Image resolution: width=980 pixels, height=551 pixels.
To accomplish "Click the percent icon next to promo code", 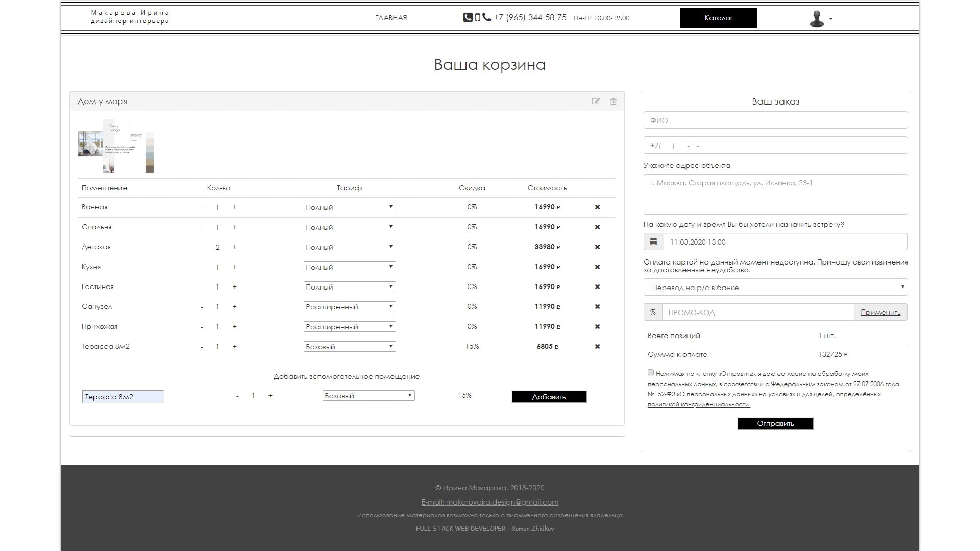I will [653, 312].
